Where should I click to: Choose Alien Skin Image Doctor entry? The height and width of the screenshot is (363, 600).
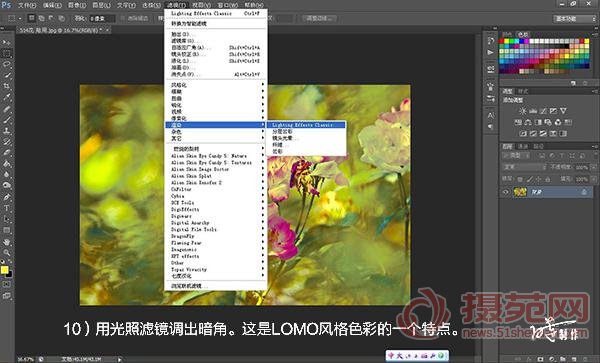[217, 169]
